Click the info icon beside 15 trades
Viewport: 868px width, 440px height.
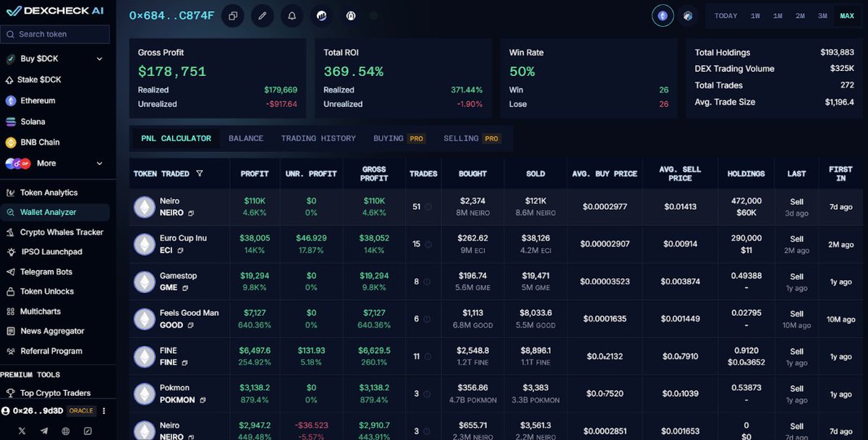(x=427, y=245)
